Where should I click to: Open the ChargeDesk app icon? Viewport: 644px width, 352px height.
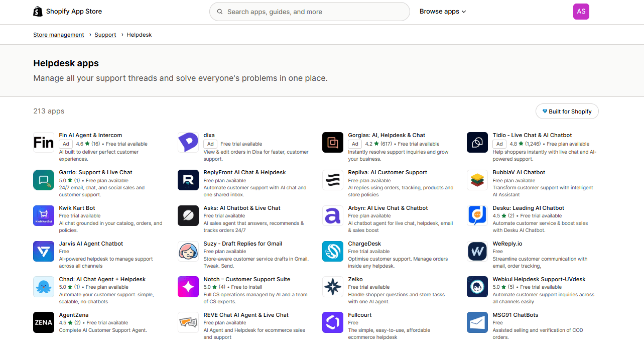(333, 251)
